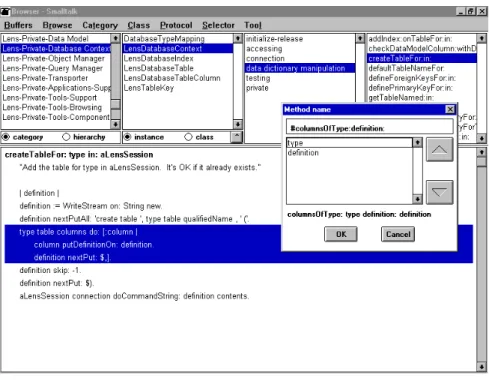Select the instance radio button
489x381 pixels.
[127, 137]
